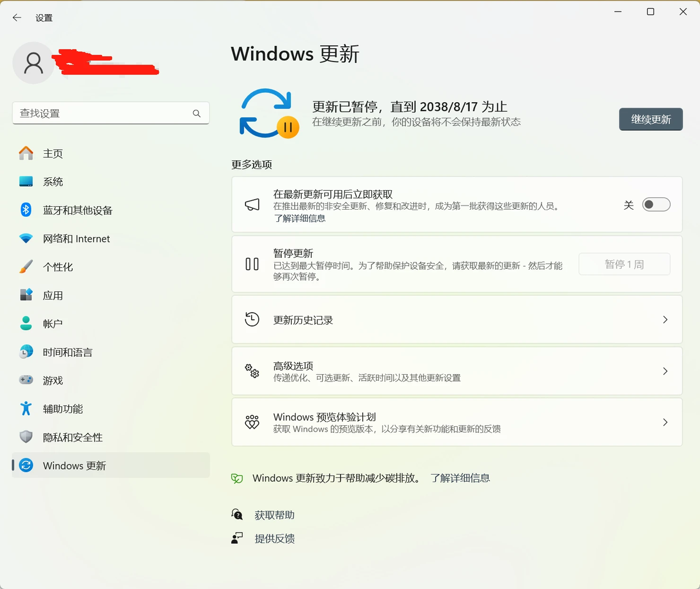Viewport: 700px width, 589px height.
Task: Click the 暂停更新 row title
Action: tap(293, 253)
